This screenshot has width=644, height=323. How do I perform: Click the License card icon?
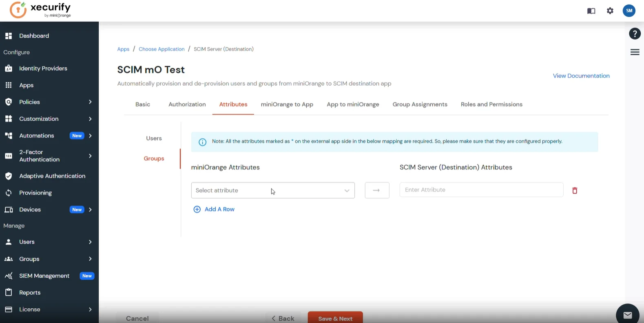[x=9, y=309]
